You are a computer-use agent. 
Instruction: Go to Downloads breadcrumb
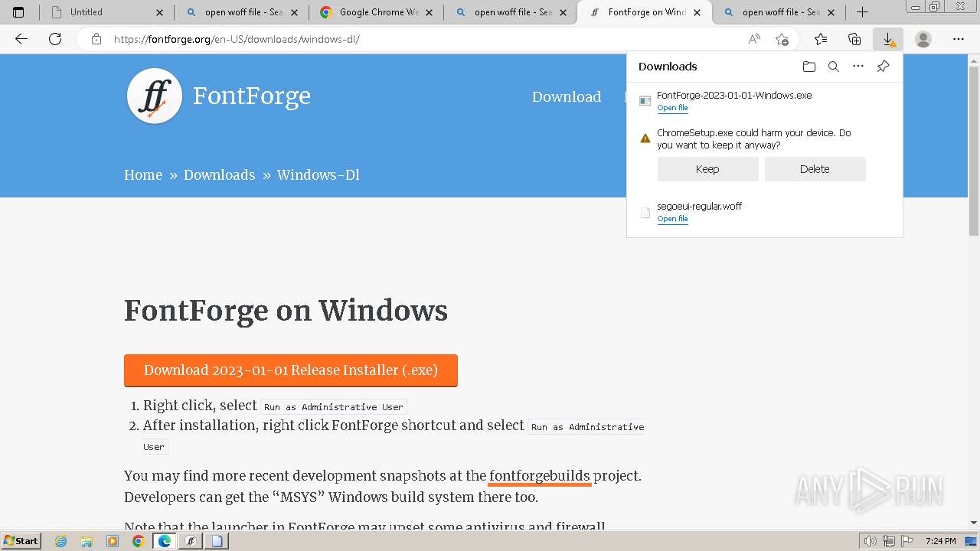(x=219, y=174)
